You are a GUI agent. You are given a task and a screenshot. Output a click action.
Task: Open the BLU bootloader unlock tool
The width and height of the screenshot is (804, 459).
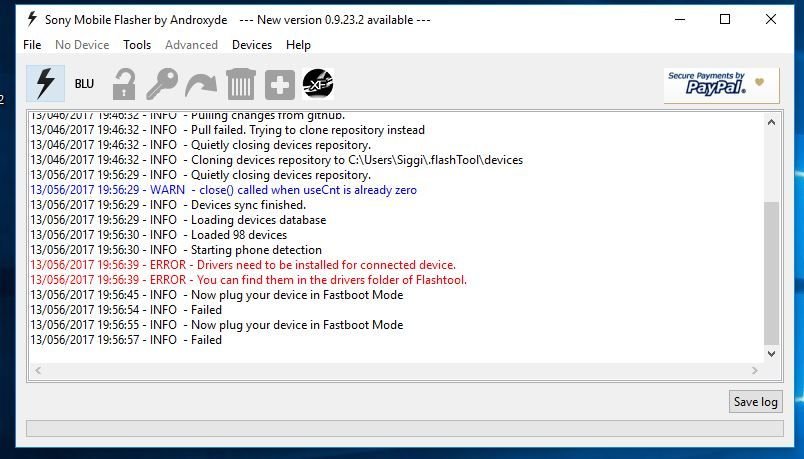coord(84,84)
